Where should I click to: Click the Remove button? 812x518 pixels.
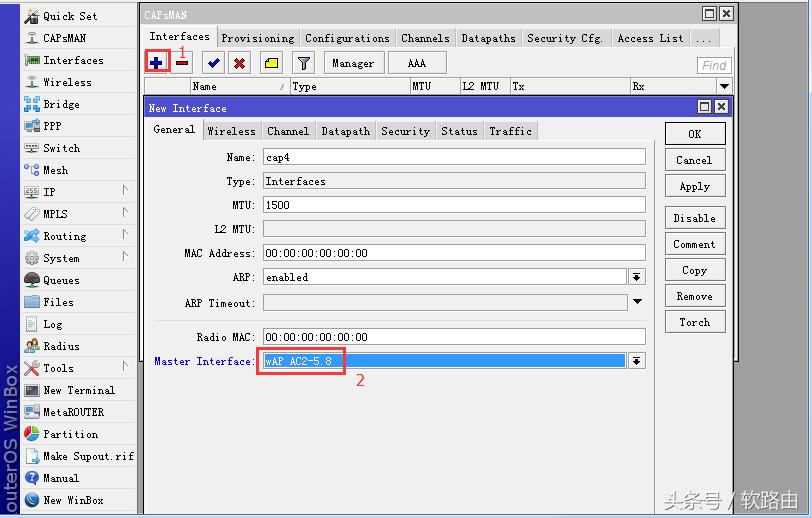tap(695, 296)
